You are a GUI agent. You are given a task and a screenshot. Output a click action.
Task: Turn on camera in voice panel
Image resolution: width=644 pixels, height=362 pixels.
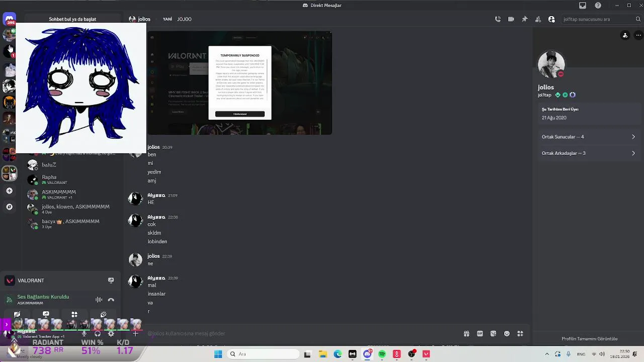pos(17,314)
